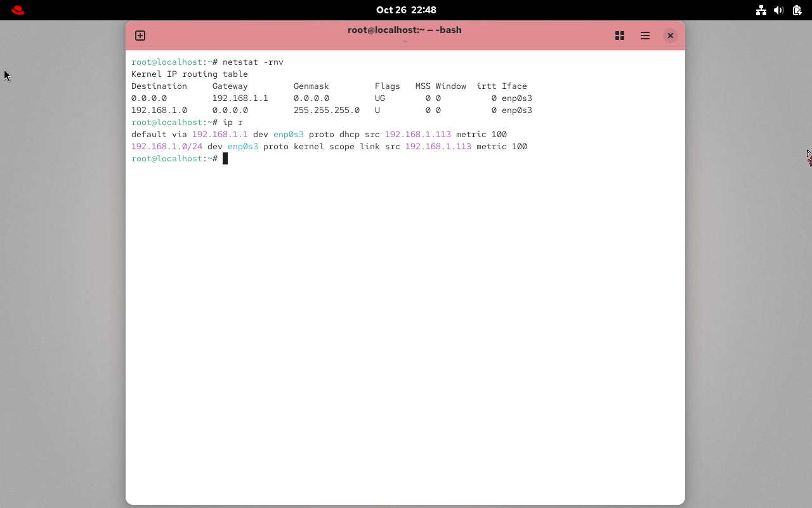Screen dimensions: 812x508
Task: Click the root@localhost:~ title bar label
Action: (x=404, y=30)
